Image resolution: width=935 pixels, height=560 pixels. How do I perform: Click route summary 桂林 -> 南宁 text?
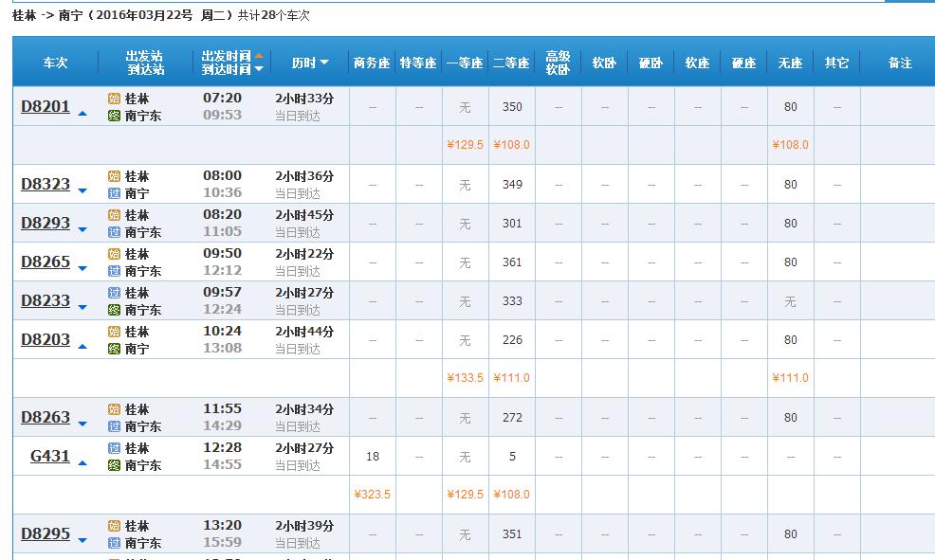point(47,15)
